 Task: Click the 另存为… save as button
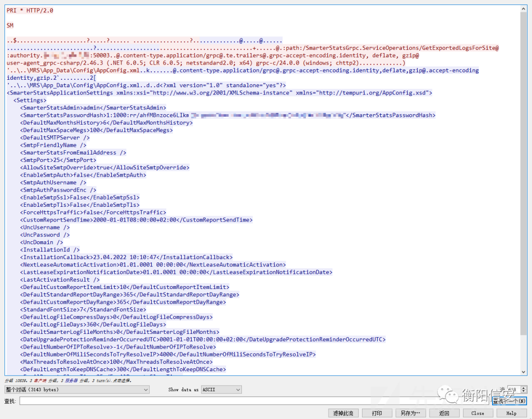tap(410, 413)
